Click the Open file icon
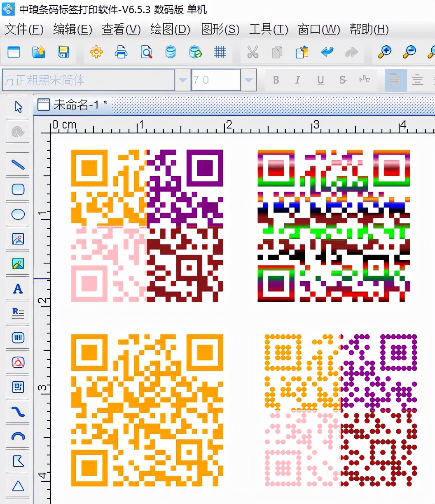Image resolution: width=435 pixels, height=504 pixels. click(39, 52)
